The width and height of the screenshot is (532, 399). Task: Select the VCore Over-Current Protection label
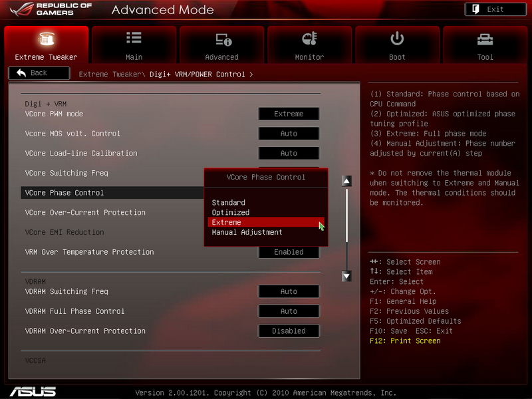pos(85,212)
